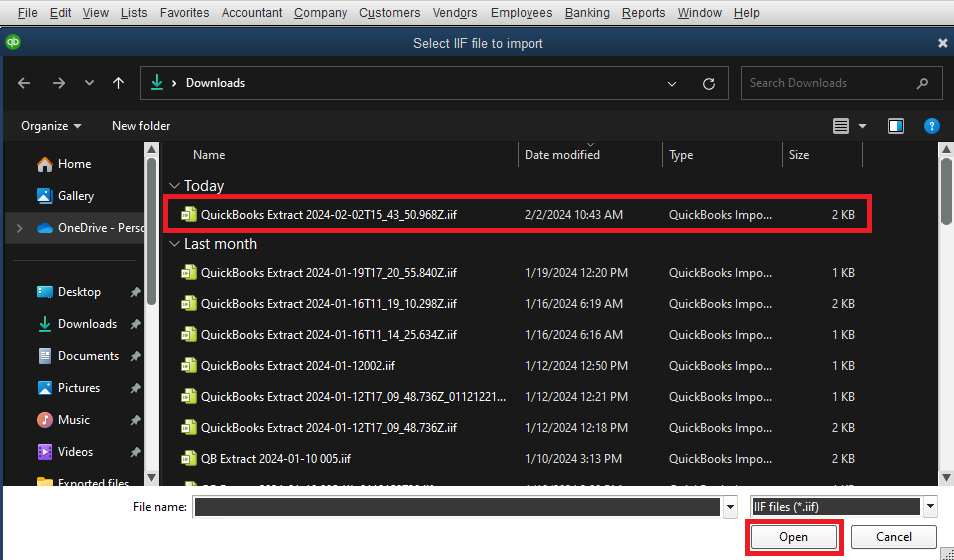Open the Reports menu
The image size is (954, 560).
[x=643, y=13]
